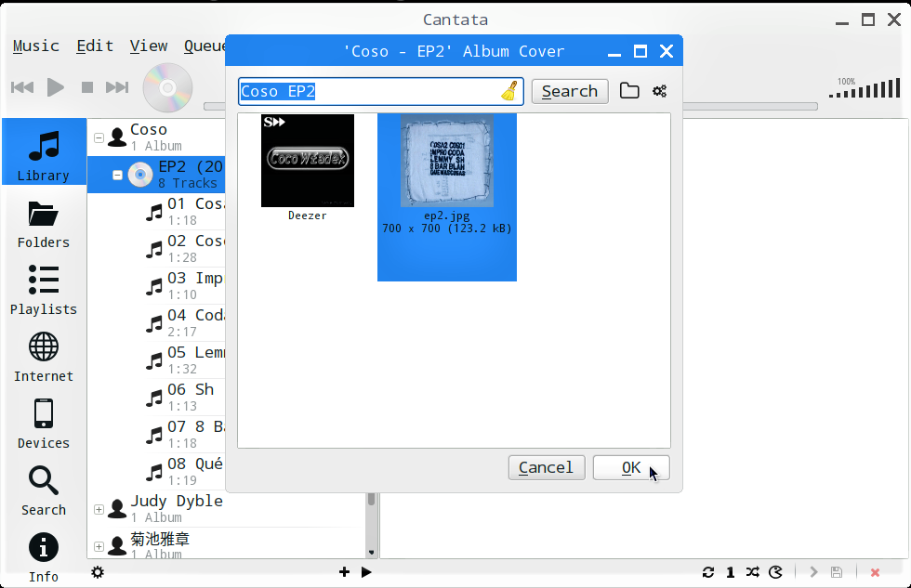Click the small play icon below library
The height and width of the screenshot is (588, 911).
click(x=366, y=572)
